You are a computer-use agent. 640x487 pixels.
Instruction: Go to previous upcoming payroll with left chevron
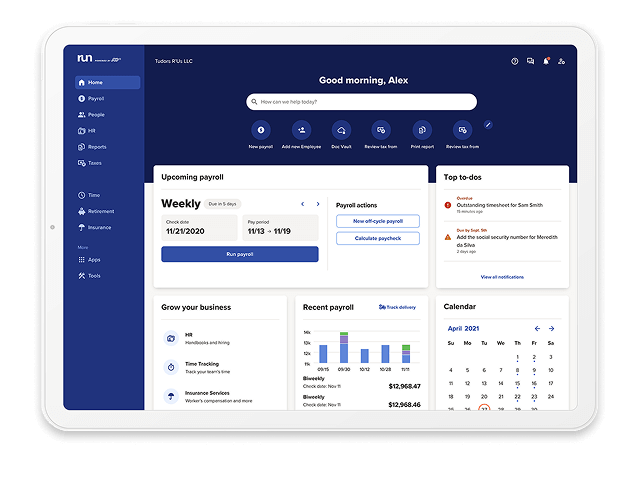303,204
